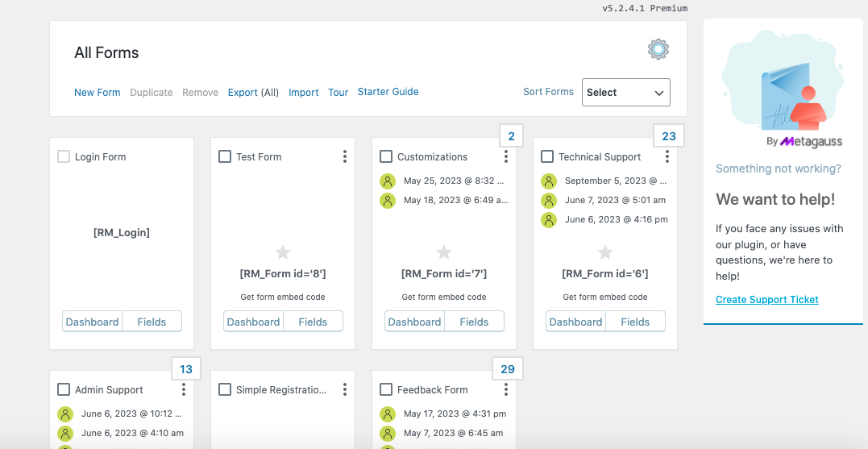This screenshot has height=449, width=868.
Task: Click the 23 submissions badge on Technical Support
Action: click(669, 136)
